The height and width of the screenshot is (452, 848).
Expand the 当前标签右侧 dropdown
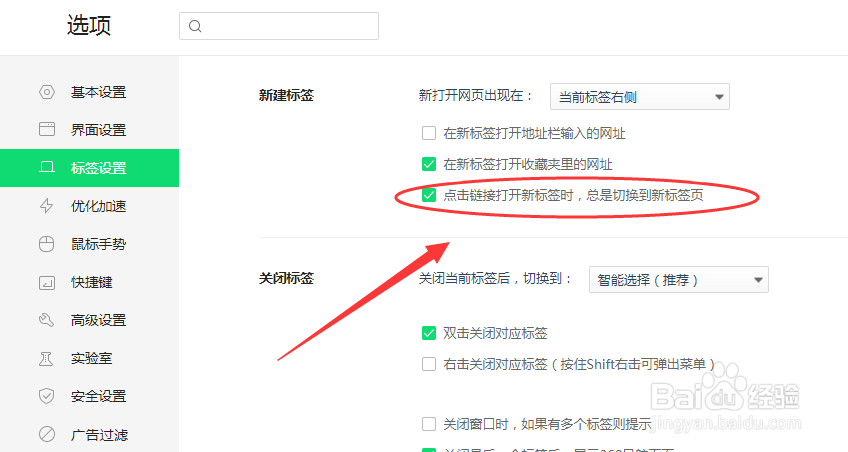640,97
